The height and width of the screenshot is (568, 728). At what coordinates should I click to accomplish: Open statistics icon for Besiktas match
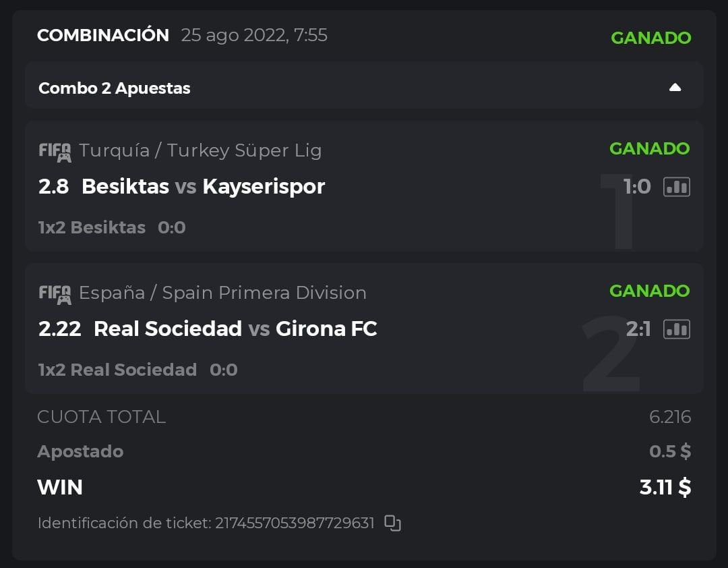pyautogui.click(x=677, y=187)
